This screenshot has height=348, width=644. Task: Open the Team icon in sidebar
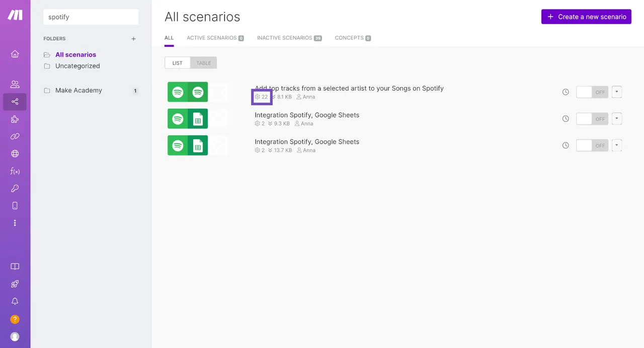15,84
